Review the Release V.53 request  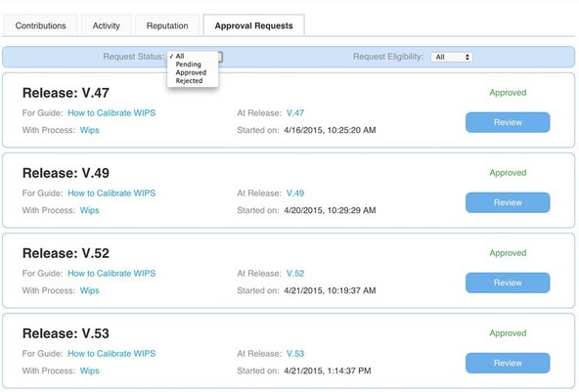pyautogui.click(x=508, y=363)
